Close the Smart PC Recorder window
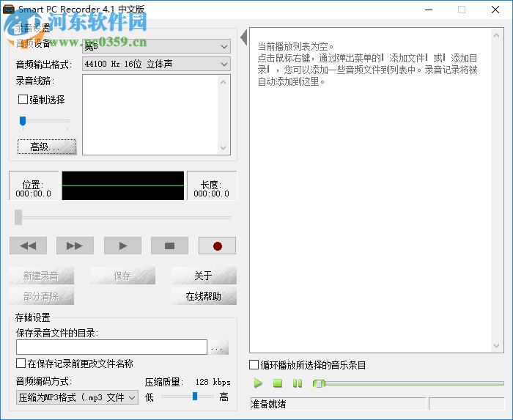This screenshot has width=513, height=420. coord(495,10)
